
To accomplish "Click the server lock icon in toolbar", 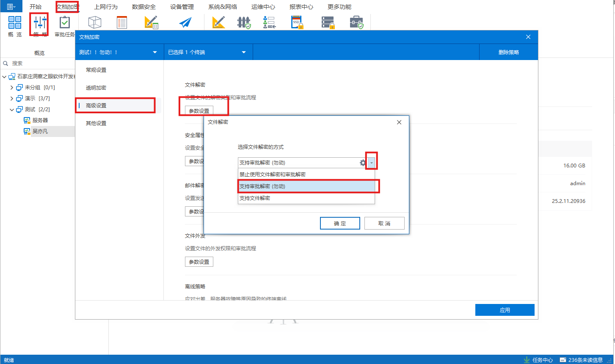I will (328, 22).
